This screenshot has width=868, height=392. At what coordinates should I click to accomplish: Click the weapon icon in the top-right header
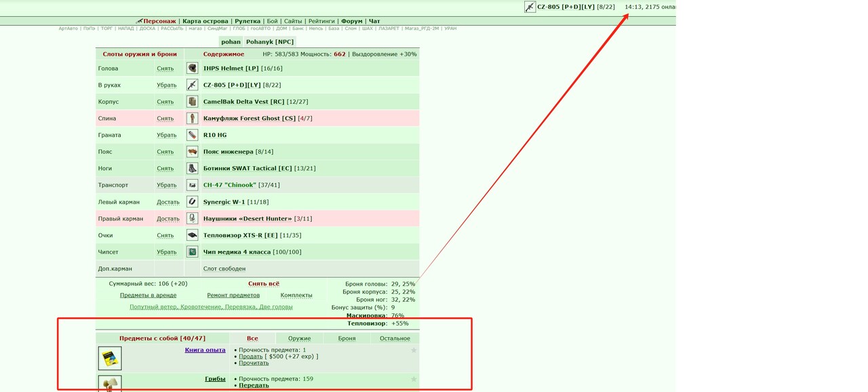[530, 7]
